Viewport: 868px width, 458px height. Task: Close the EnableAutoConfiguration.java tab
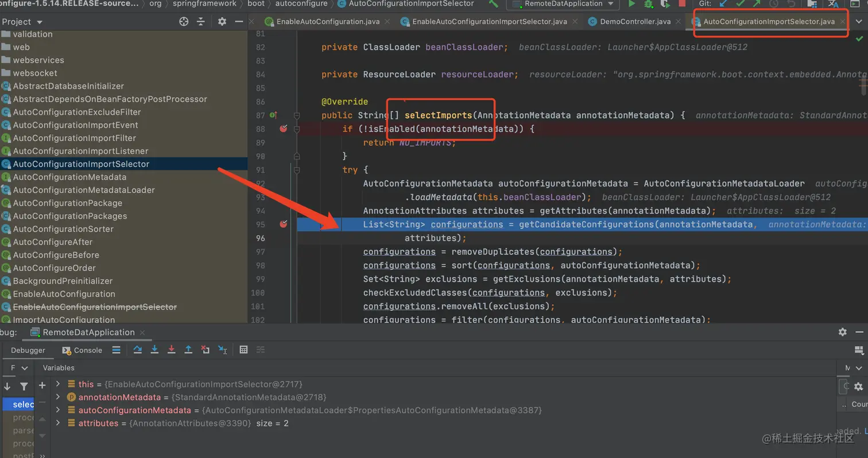[387, 22]
